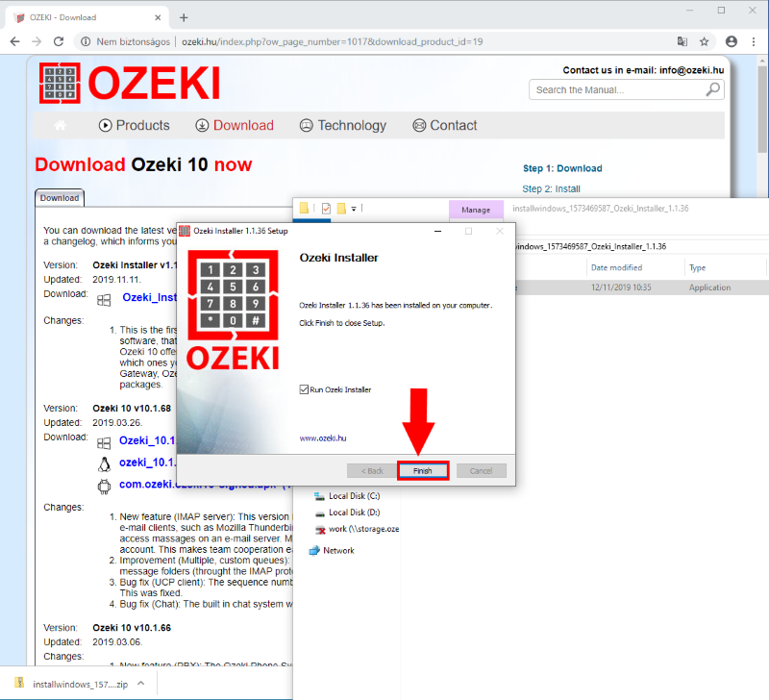Click Finish to close Setup
The width and height of the screenshot is (769, 700).
pyautogui.click(x=423, y=471)
